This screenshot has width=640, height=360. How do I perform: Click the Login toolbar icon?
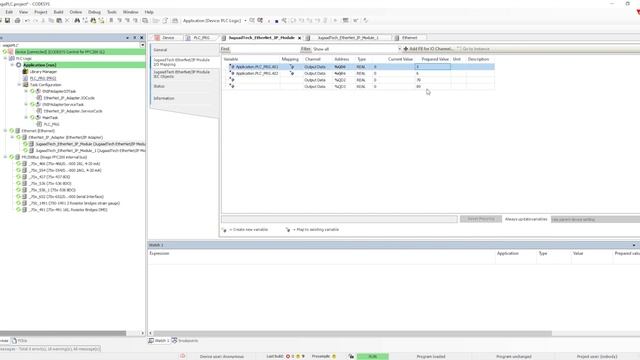[x=252, y=20]
